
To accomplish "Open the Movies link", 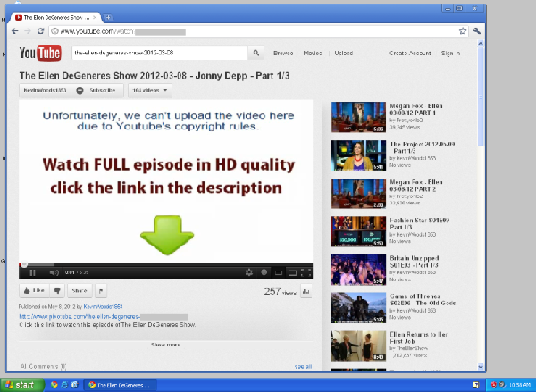I will point(313,54).
